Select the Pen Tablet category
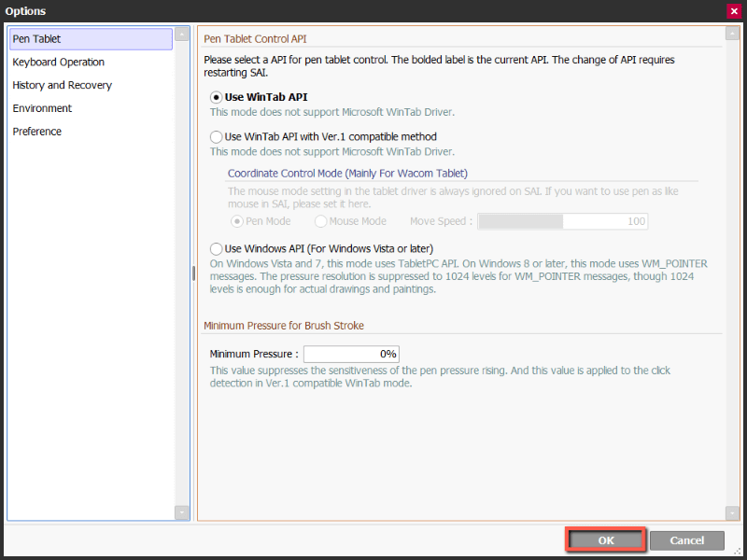The width and height of the screenshot is (747, 560). coord(91,39)
